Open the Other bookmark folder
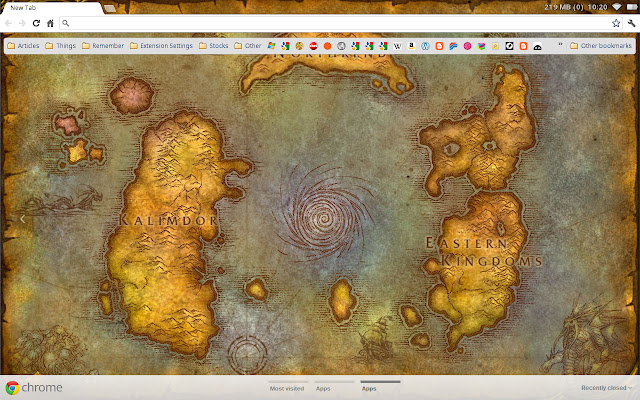Screen dimensions: 640x400 tap(248, 46)
